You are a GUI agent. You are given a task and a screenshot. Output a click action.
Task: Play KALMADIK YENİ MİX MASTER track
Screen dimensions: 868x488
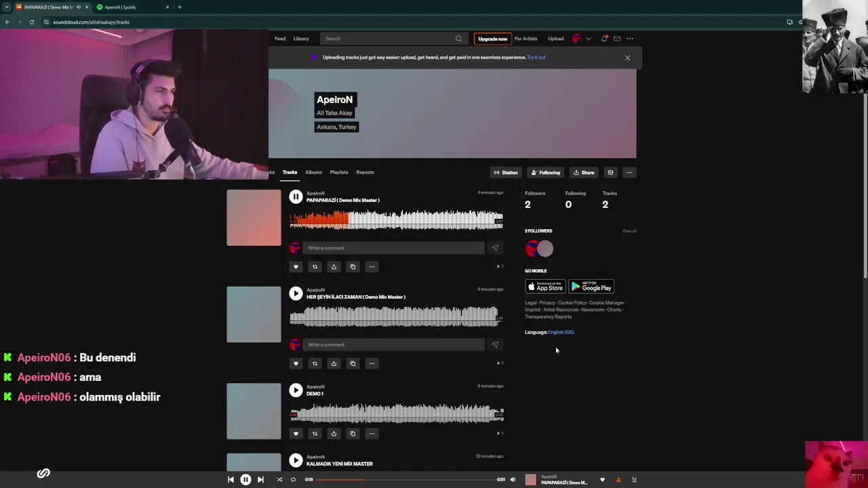tap(296, 460)
